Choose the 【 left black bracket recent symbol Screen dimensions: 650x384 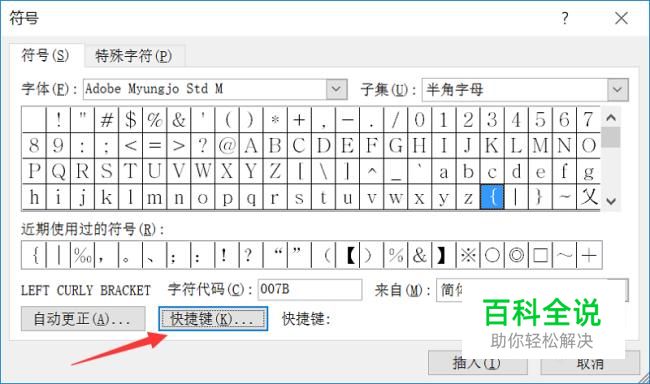point(347,255)
